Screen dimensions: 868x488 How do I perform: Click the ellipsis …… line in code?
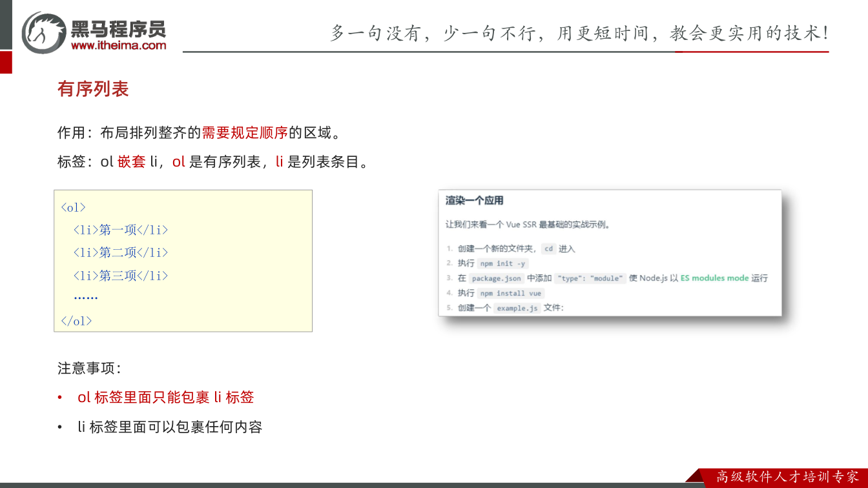click(x=86, y=298)
